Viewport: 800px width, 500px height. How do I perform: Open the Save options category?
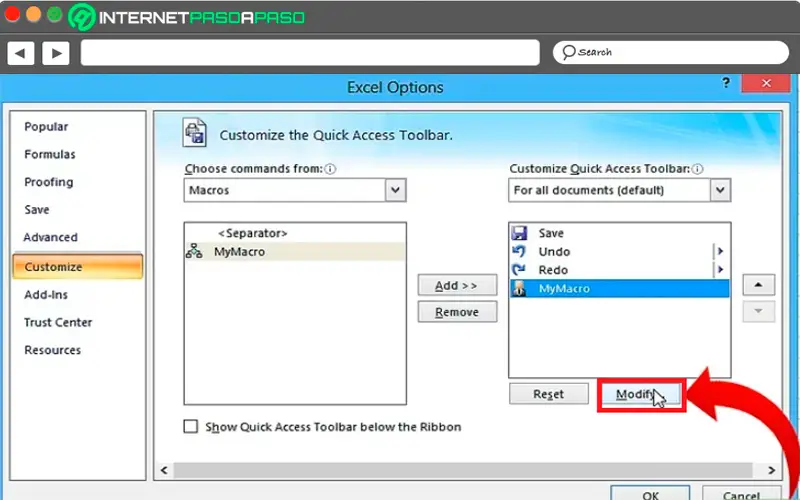(37, 210)
